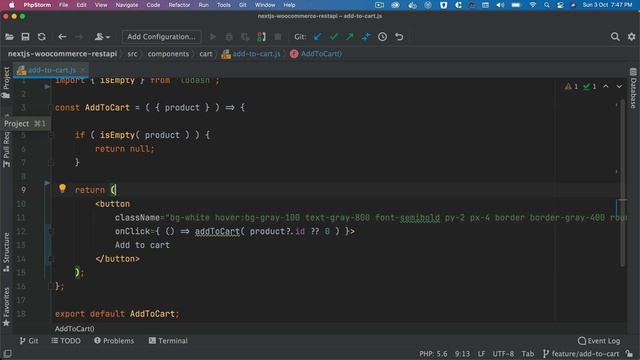Open the TODO tool window
Screen dimensions: 640x360
click(x=66, y=341)
